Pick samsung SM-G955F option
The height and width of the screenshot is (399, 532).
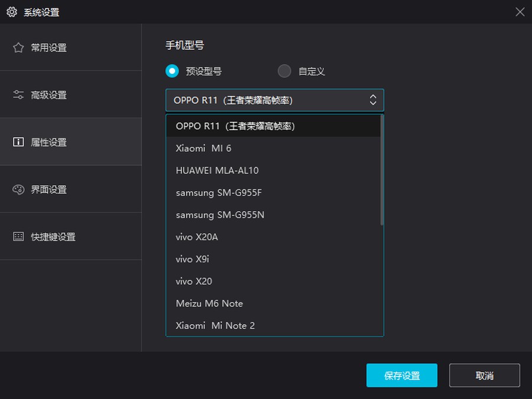click(219, 193)
